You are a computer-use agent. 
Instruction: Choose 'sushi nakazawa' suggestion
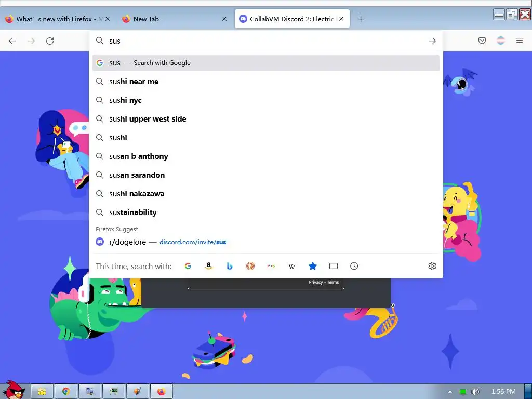pos(265,193)
